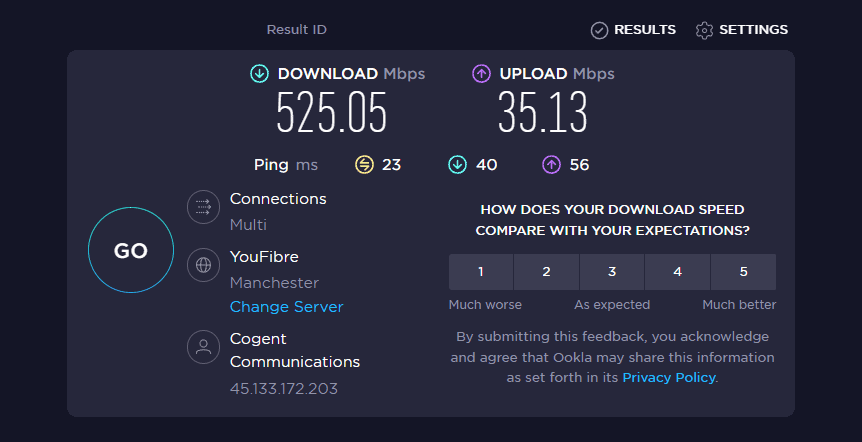Open the Privacy Policy link
Image resolution: width=862 pixels, height=442 pixels.
pos(669,377)
